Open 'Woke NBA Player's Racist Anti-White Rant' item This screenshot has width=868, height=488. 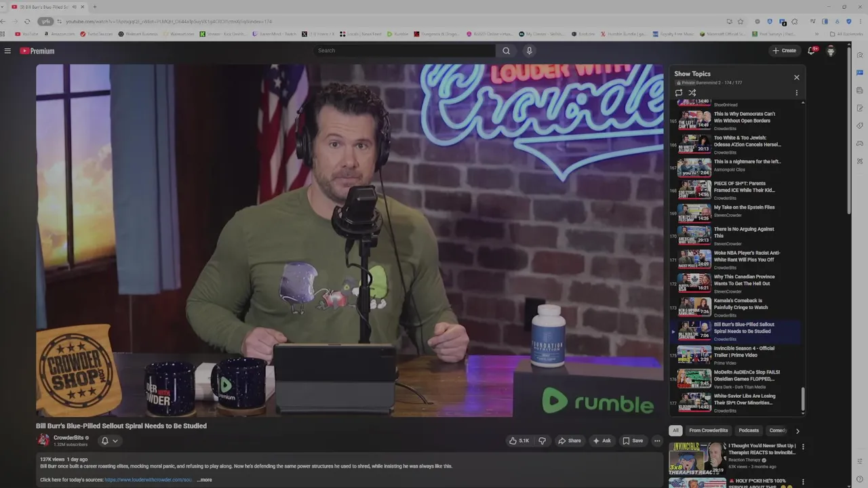tap(736, 260)
